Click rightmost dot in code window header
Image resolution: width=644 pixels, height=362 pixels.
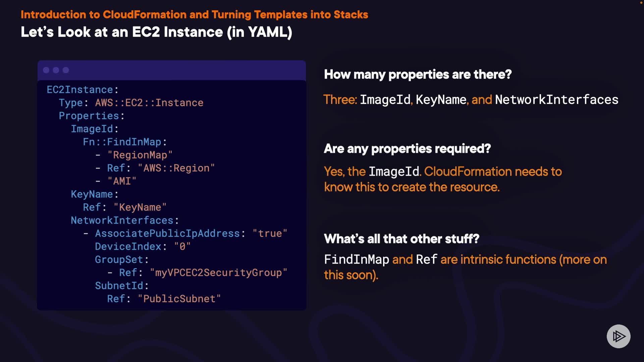click(x=66, y=70)
